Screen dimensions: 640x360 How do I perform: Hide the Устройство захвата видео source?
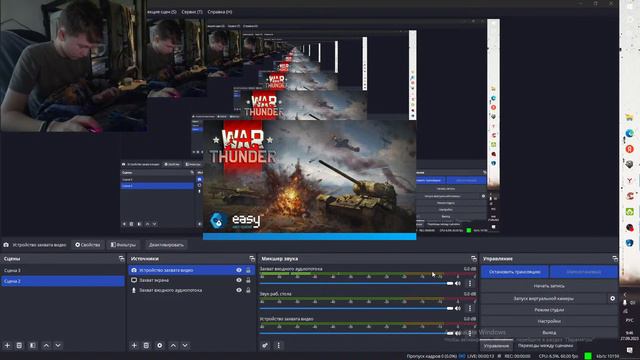coord(239,270)
